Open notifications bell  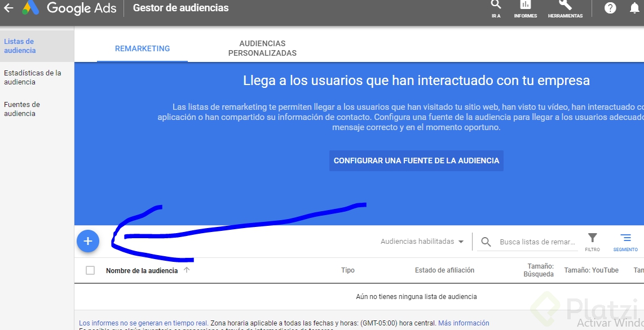(x=634, y=8)
